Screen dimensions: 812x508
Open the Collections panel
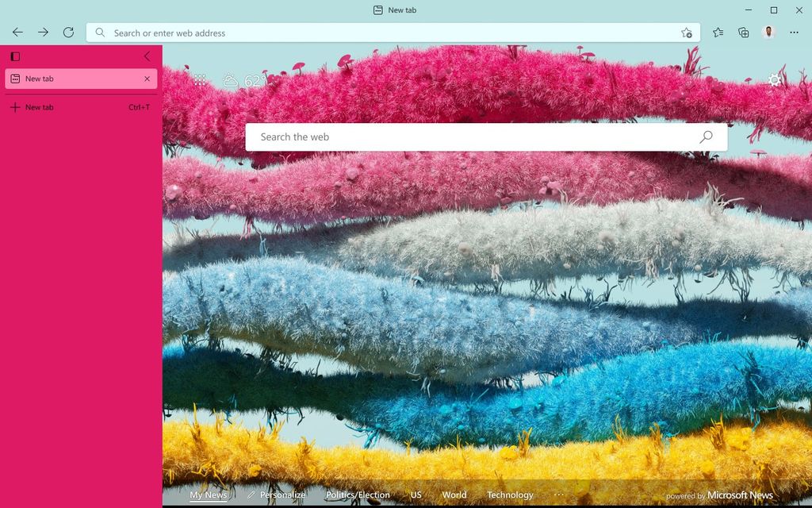tap(743, 33)
